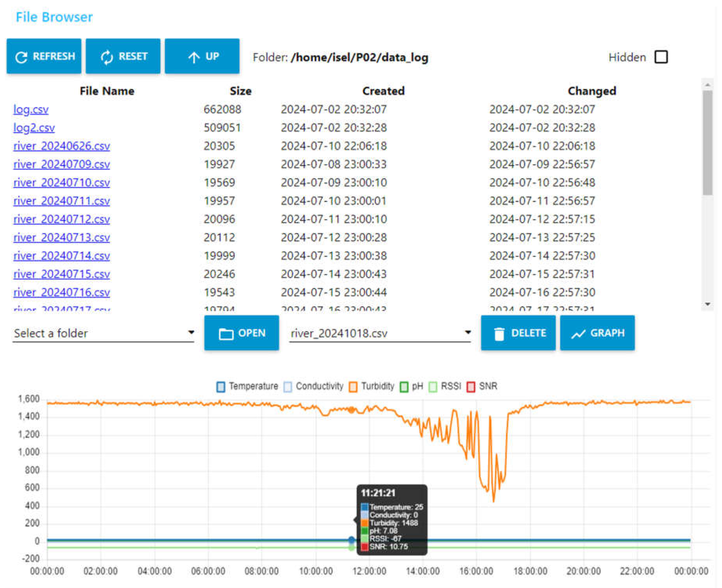Open the log.csv file link

(31, 109)
